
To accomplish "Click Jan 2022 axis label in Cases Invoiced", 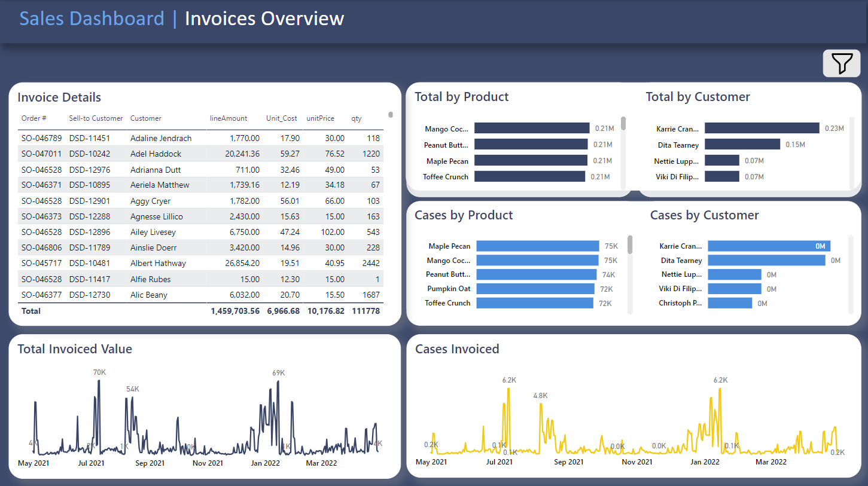I will (x=705, y=461).
